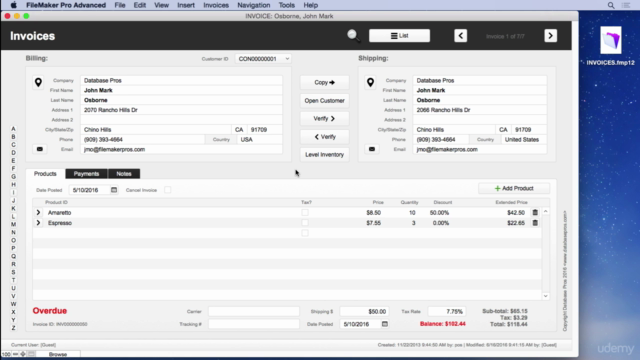640x360 pixels.
Task: Open the Invoices menu
Action: point(216,5)
